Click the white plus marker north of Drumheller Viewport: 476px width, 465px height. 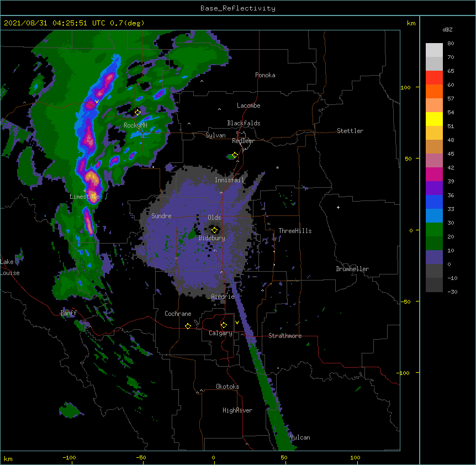click(x=338, y=207)
